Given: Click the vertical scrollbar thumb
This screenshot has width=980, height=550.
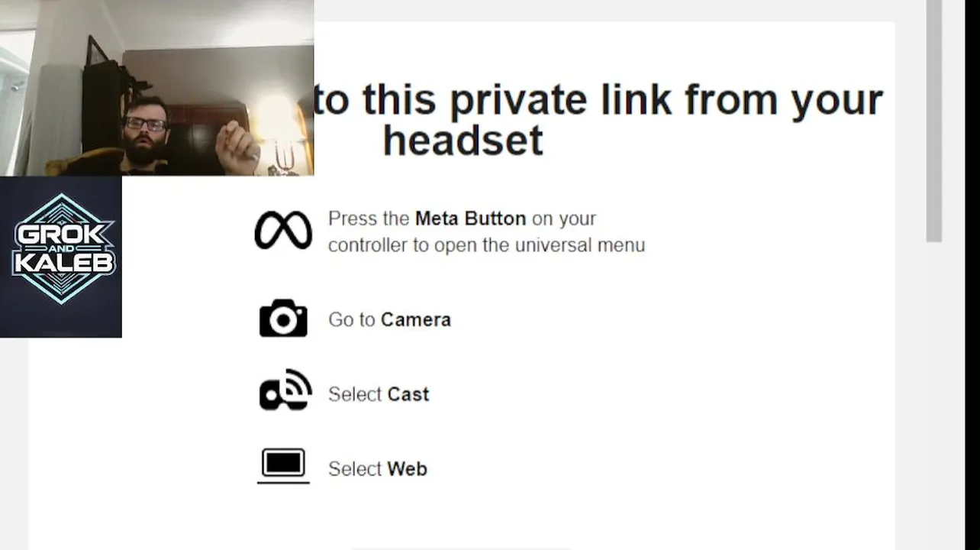Looking at the screenshot, I should [x=934, y=121].
